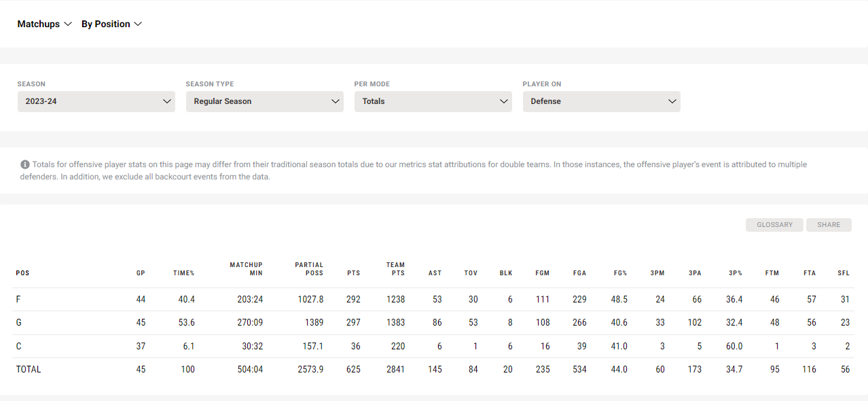Sort by TIME% column header

(183, 273)
